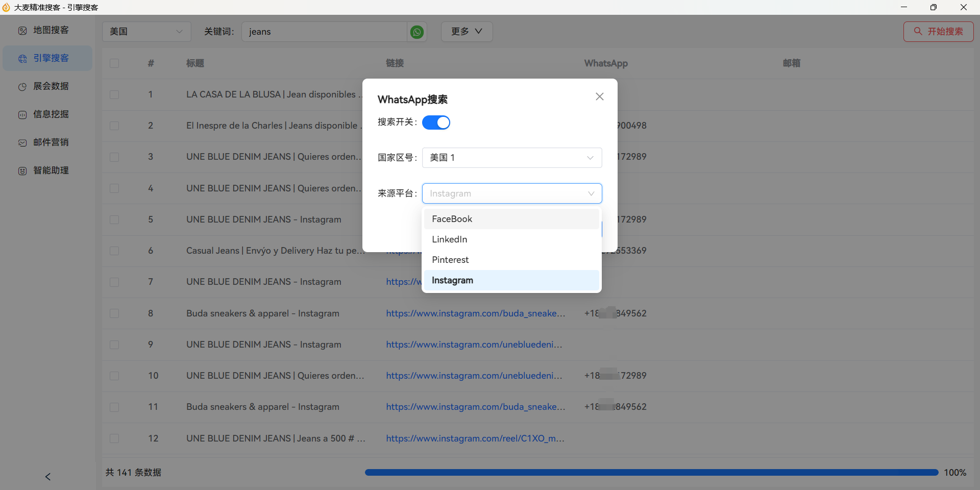
Task: Click the 开始搜索 start search button
Action: pyautogui.click(x=938, y=32)
